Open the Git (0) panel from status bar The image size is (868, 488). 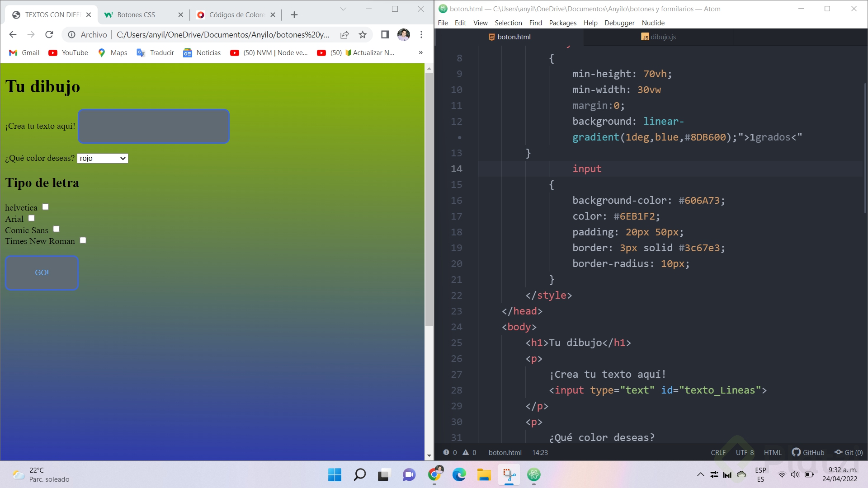tap(849, 452)
